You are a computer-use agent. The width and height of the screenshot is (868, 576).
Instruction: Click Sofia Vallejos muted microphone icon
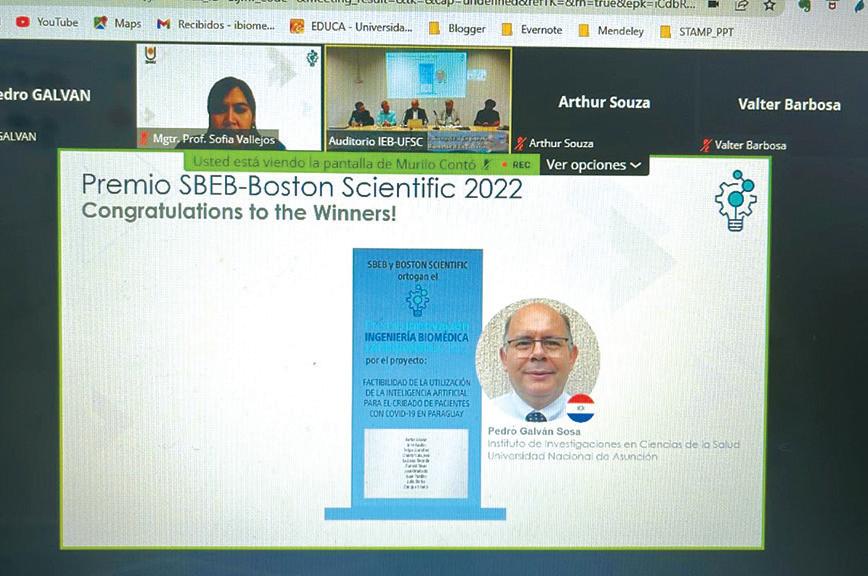pyautogui.click(x=144, y=138)
